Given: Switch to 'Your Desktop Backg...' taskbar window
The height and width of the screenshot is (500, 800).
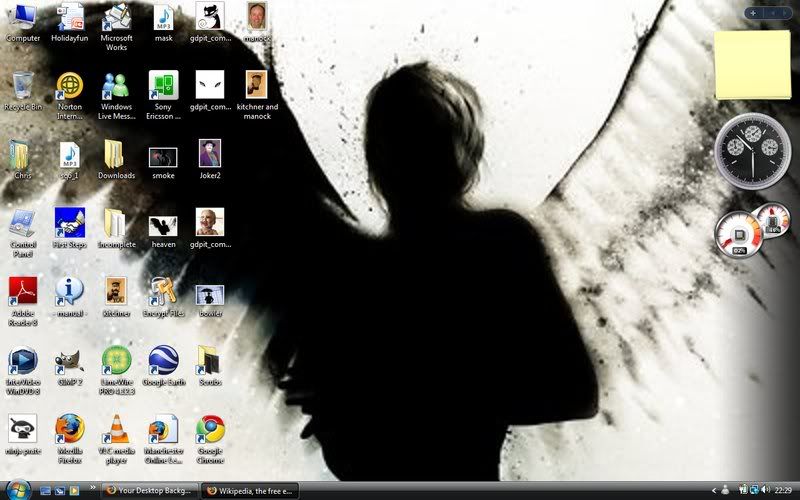Looking at the screenshot, I should 148,491.
